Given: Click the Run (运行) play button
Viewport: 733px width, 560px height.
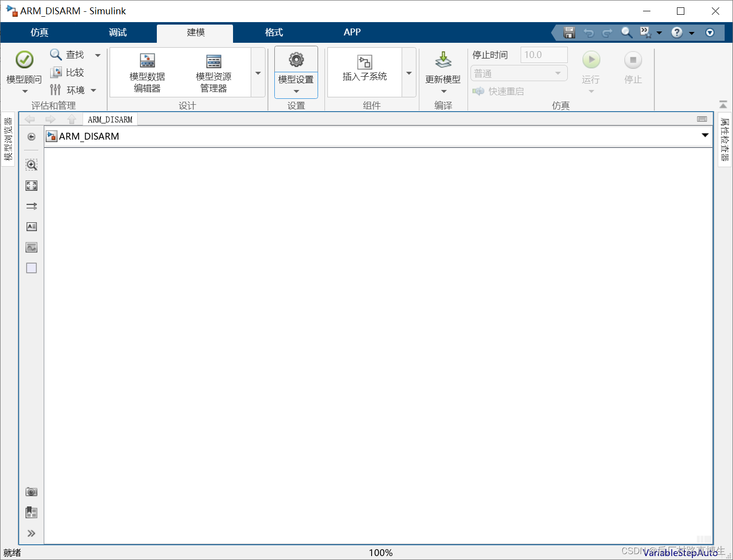Looking at the screenshot, I should 591,60.
